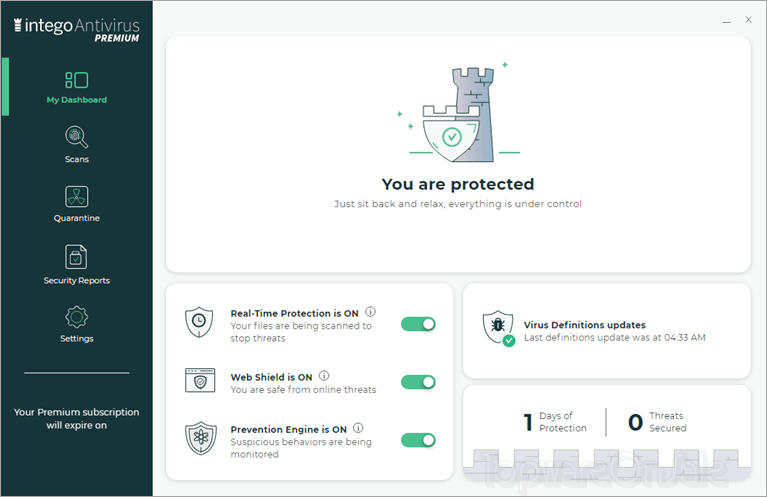
Task: Click the Days of Protection counter
Action: (555, 422)
